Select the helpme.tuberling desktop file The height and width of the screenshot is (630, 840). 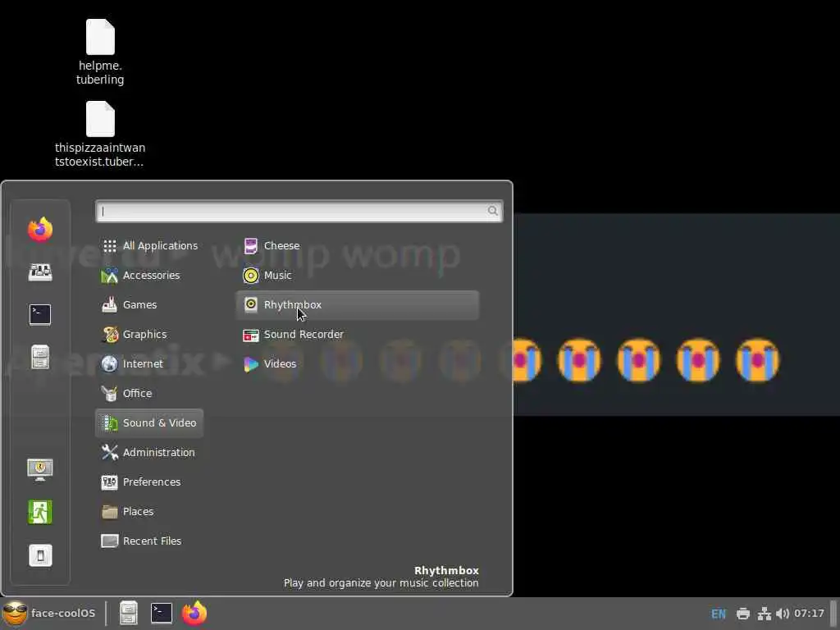tap(100, 52)
